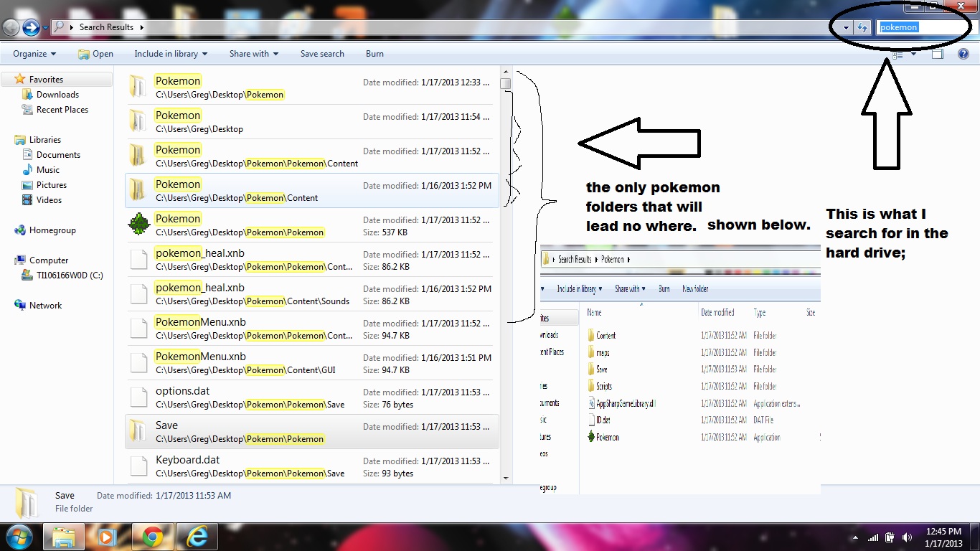
Task: Click the Save search button
Action: coord(322,54)
